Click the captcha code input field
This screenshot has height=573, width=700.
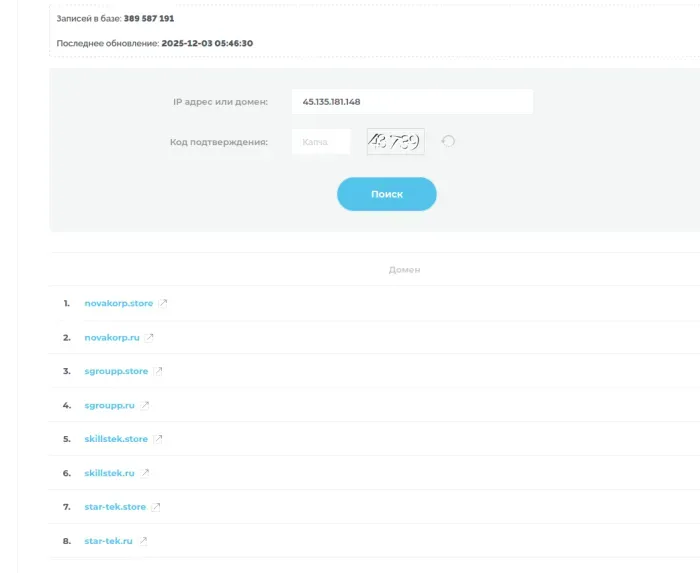(321, 142)
